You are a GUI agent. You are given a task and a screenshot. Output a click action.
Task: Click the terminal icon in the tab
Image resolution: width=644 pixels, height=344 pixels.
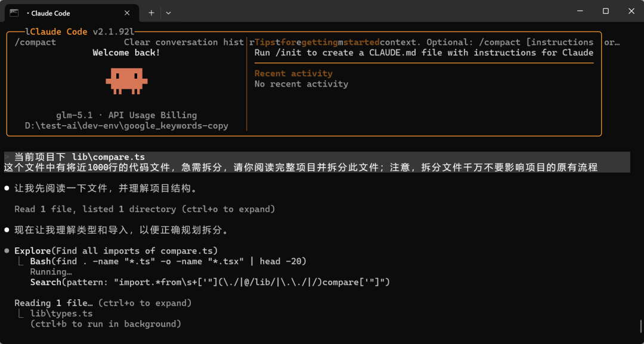(14, 13)
